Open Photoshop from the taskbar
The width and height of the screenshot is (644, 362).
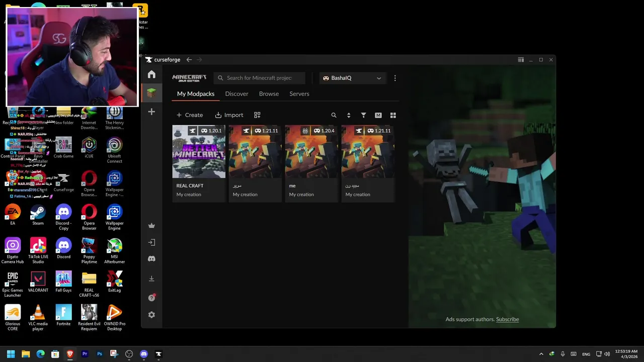[x=100, y=354]
